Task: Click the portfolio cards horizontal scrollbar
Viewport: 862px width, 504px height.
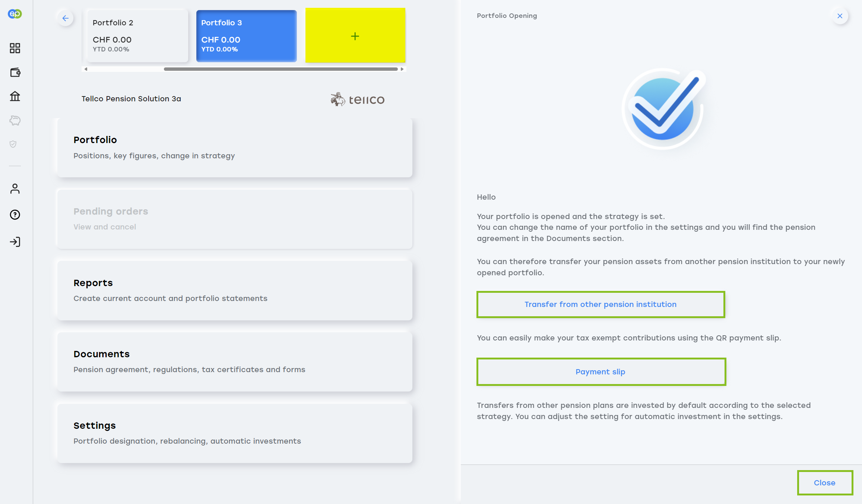Action: click(281, 69)
